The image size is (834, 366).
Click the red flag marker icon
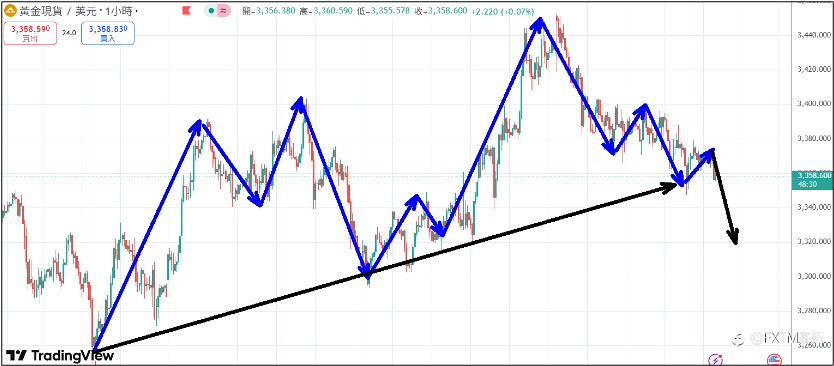(x=186, y=10)
